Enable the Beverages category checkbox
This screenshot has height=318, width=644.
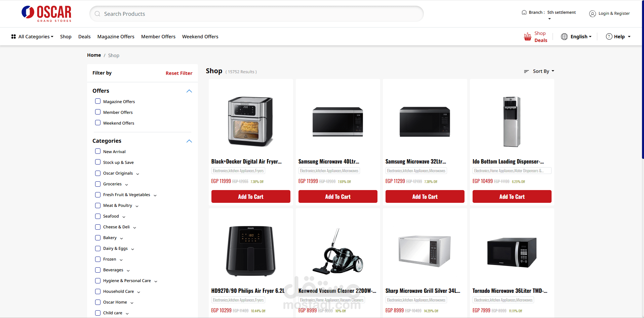click(x=98, y=270)
